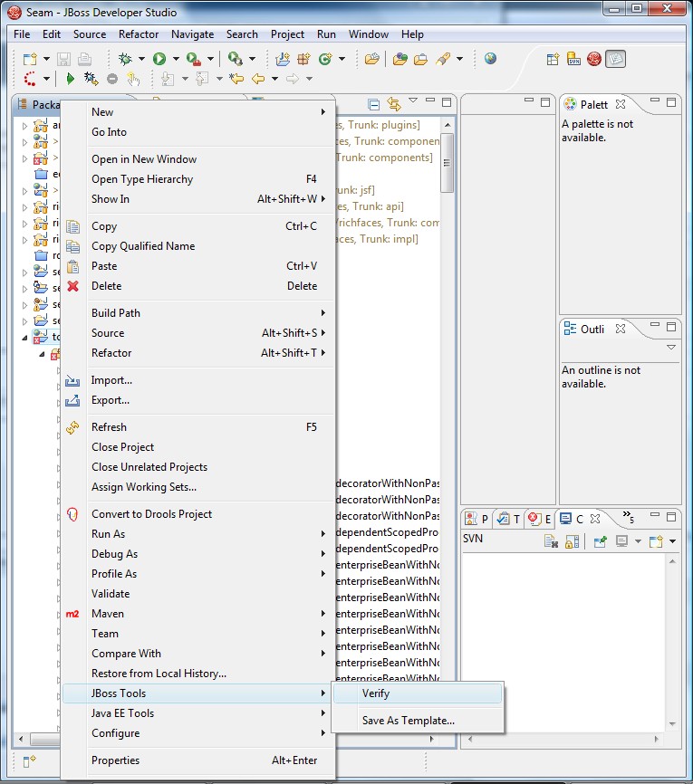This screenshot has width=693, height=784.
Task: Select Close Unrelated Projects
Action: click(x=198, y=467)
